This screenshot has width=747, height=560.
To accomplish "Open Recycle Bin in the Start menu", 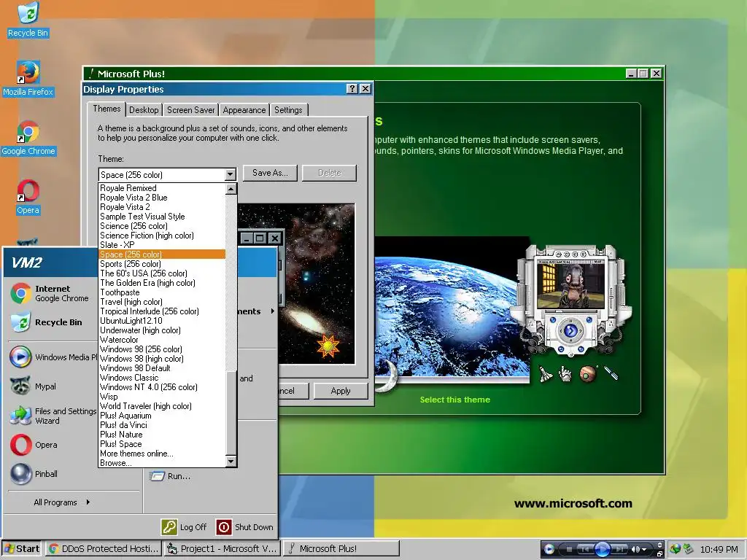I will coord(47,322).
